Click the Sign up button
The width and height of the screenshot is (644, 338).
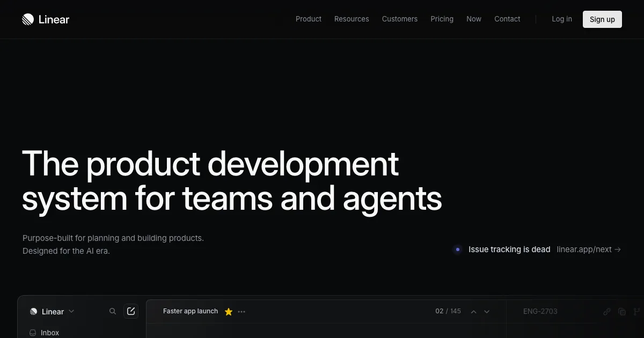(x=602, y=19)
